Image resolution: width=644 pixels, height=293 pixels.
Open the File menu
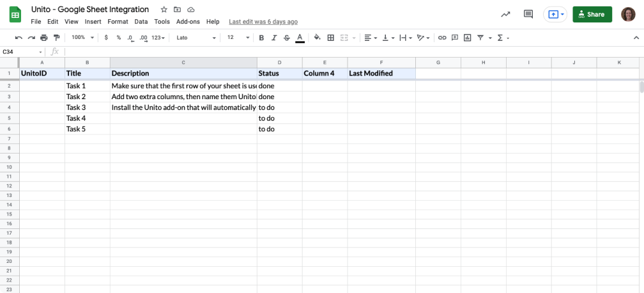coord(36,22)
